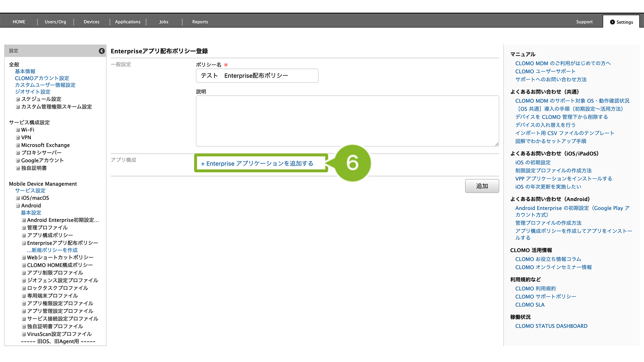Expand the Googleアカウント node
Image resolution: width=644 pixels, height=362 pixels.
pos(18,160)
